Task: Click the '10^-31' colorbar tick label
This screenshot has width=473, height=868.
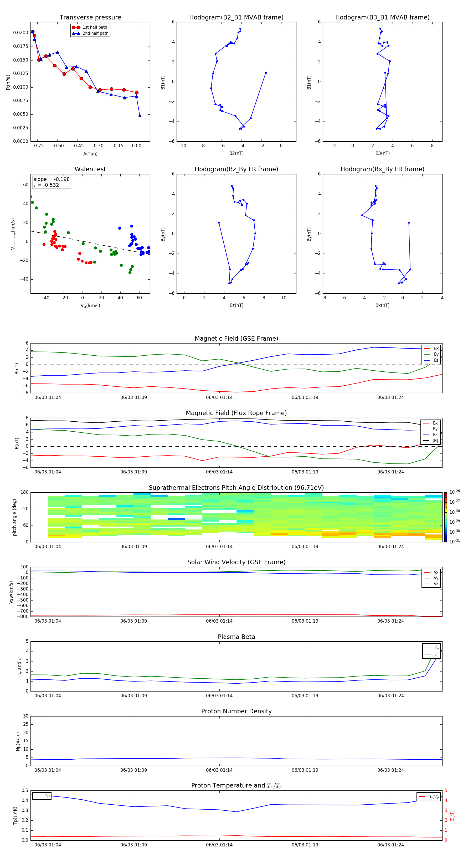Action: tap(455, 542)
